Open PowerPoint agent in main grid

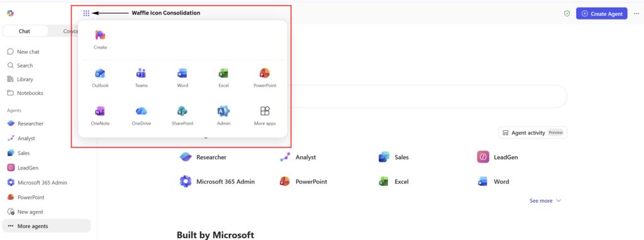click(303, 181)
